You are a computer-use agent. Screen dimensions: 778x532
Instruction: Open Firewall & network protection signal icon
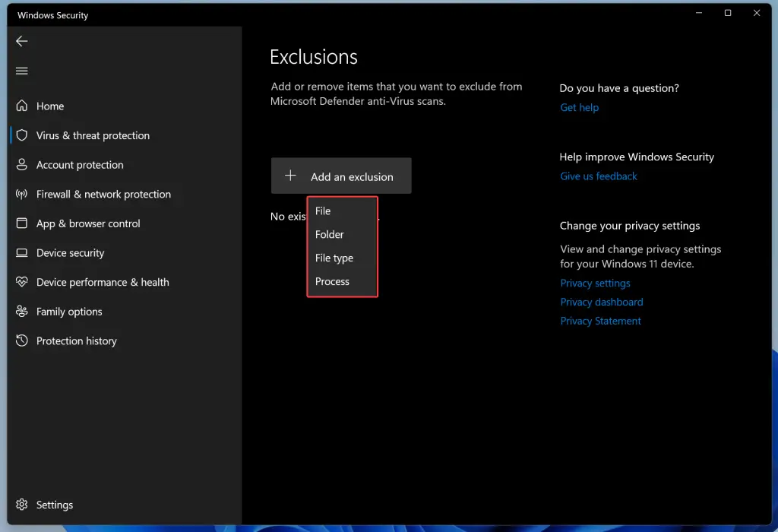tap(21, 195)
